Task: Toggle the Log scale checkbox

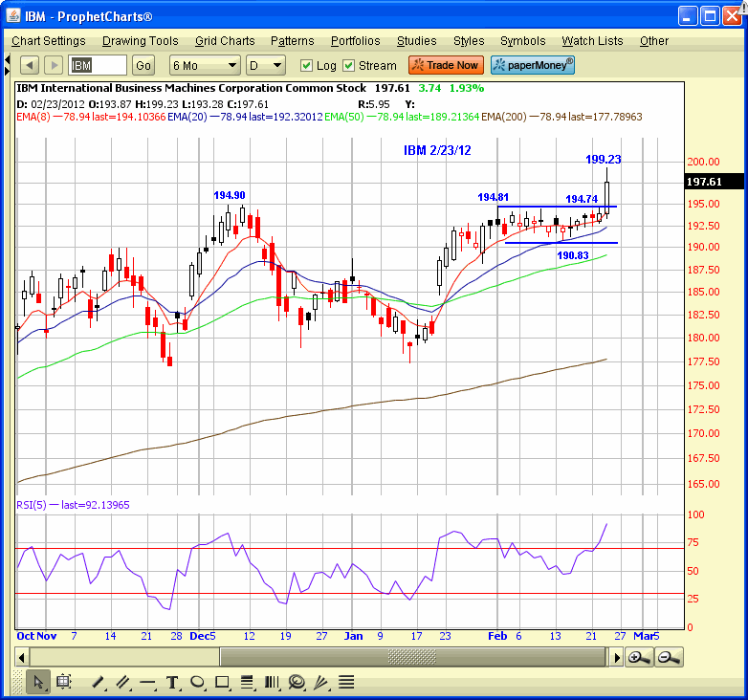Action: point(306,65)
